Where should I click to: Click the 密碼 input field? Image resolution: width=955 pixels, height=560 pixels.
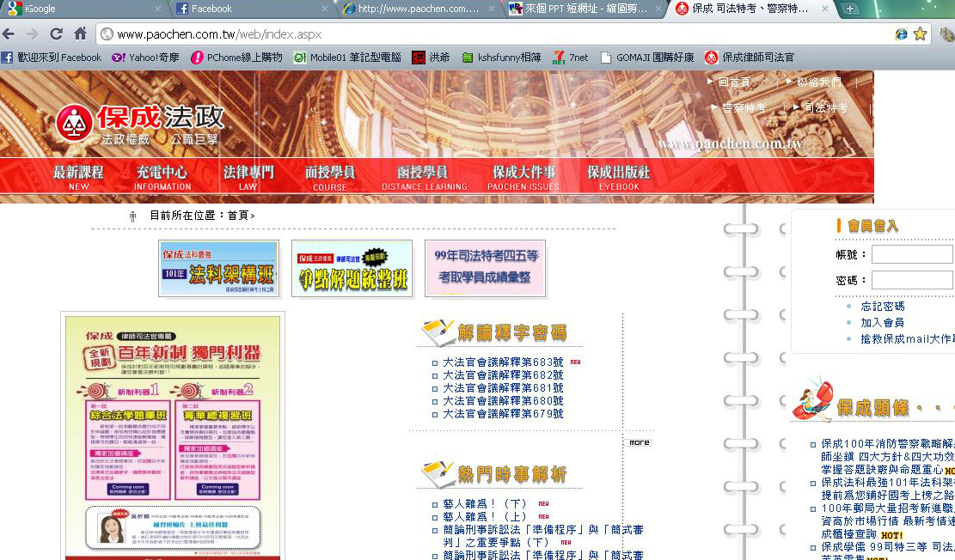coord(912,280)
